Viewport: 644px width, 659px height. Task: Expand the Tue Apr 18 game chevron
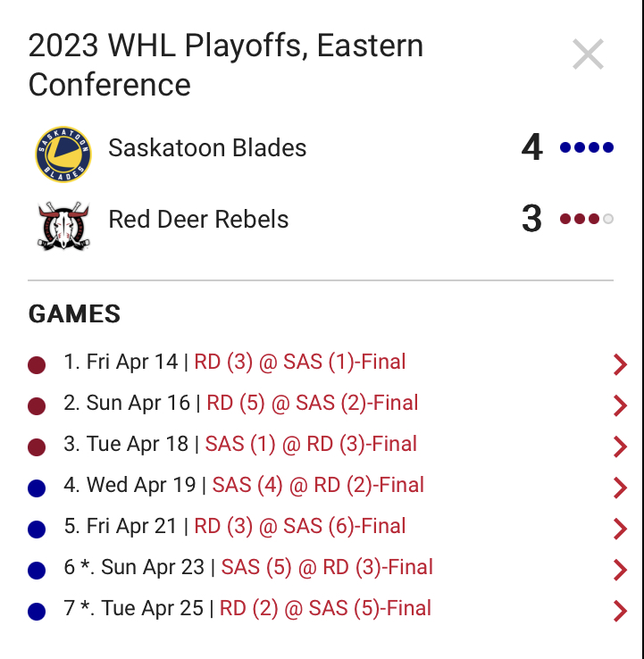pyautogui.click(x=620, y=446)
